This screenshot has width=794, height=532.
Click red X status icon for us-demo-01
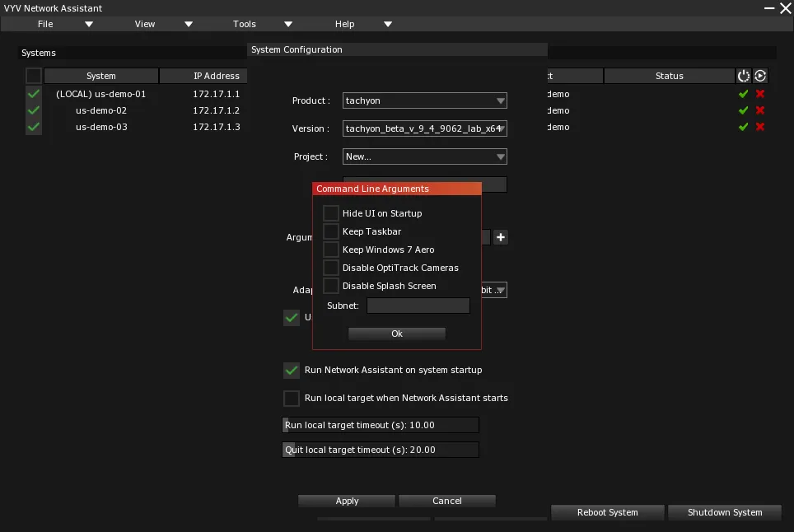pos(760,94)
